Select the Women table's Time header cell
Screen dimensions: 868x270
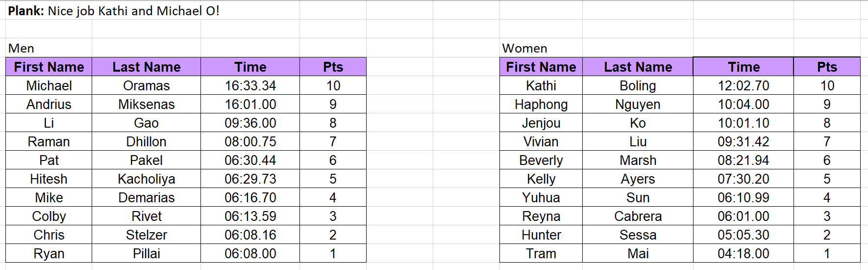click(x=743, y=67)
